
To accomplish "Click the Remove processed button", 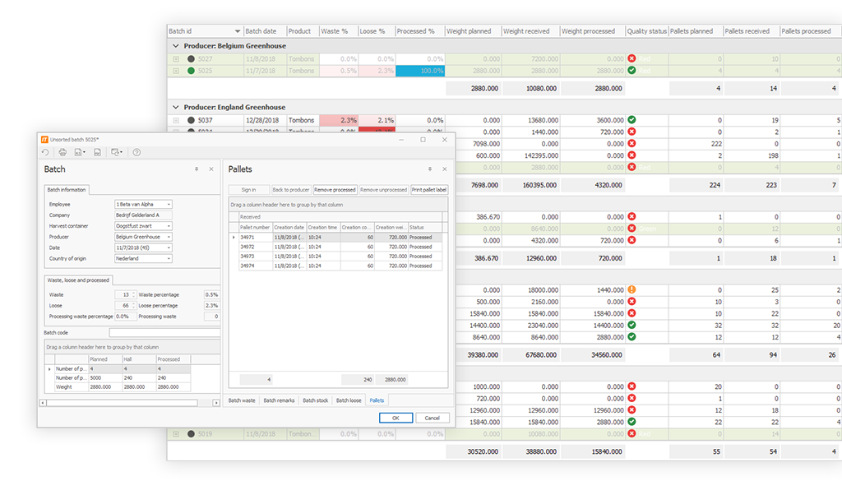I will click(335, 190).
